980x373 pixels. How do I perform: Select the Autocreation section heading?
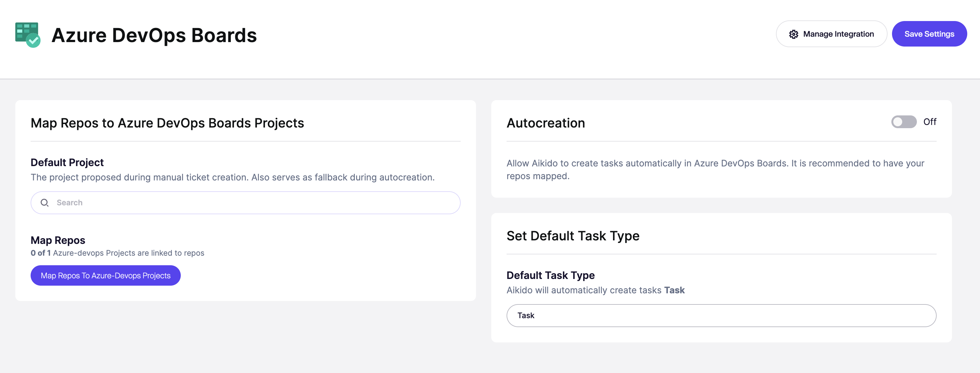point(545,123)
